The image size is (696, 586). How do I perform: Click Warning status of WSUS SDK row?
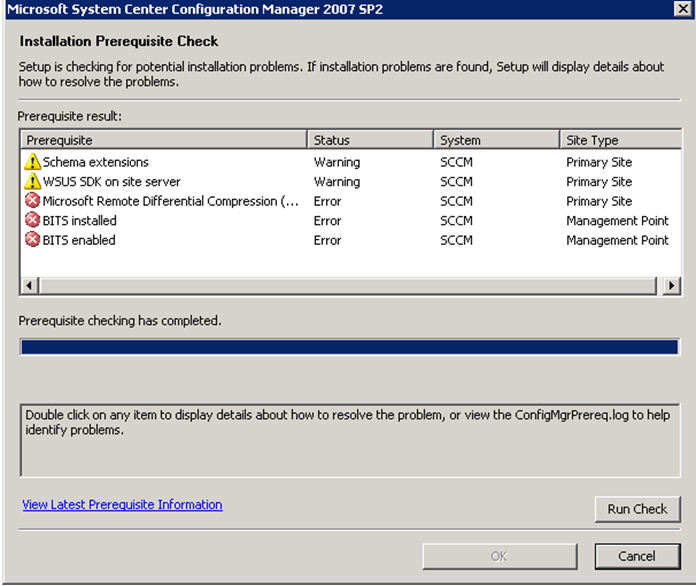pos(337,182)
